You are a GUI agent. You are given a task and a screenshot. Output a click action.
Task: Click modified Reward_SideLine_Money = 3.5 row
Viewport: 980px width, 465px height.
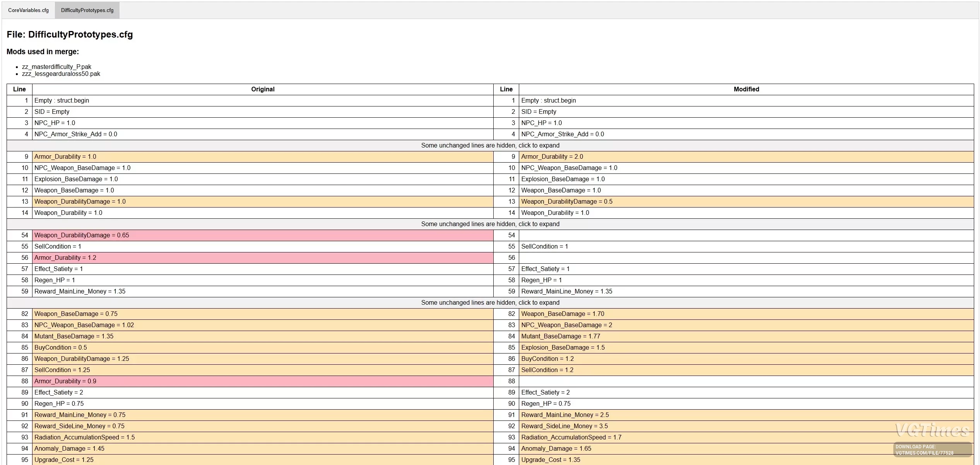pyautogui.click(x=564, y=426)
